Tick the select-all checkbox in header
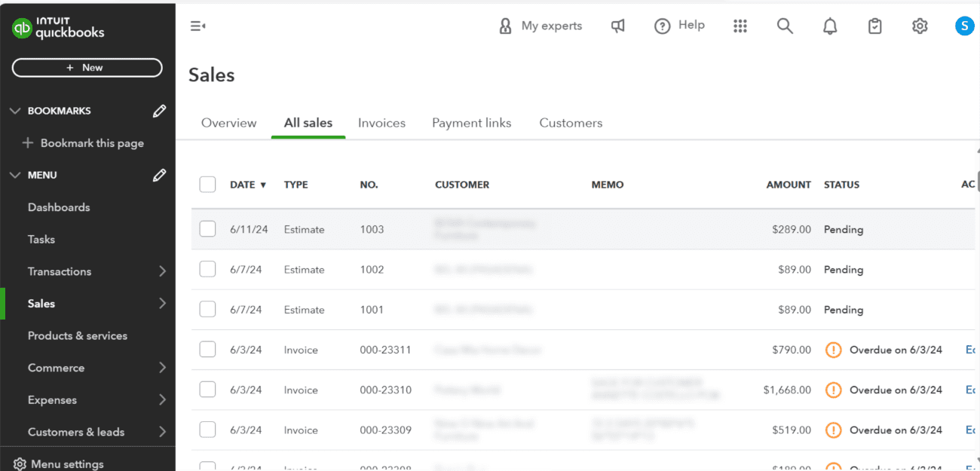Viewport: 980px width, 471px height. tap(207, 185)
